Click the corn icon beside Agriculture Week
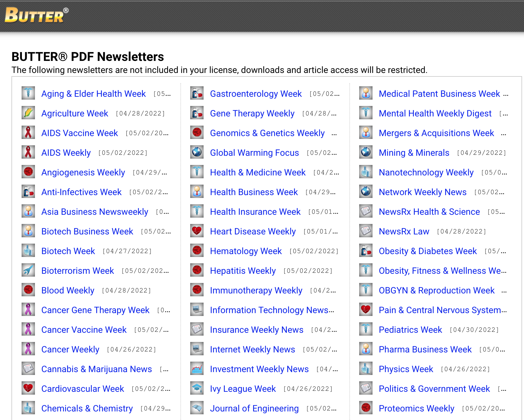Screen dimensions: 524x420 [28, 113]
